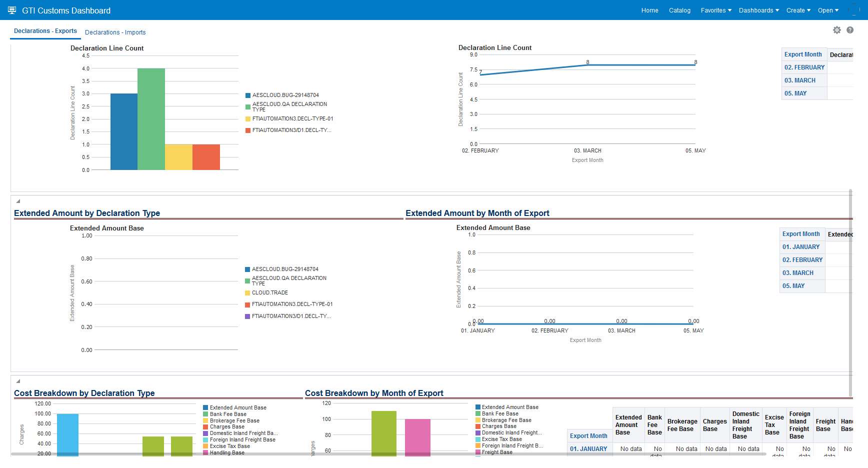This screenshot has height=468, width=868.
Task: Click the 05. MAY link in Declaration table
Action: pyautogui.click(x=795, y=93)
